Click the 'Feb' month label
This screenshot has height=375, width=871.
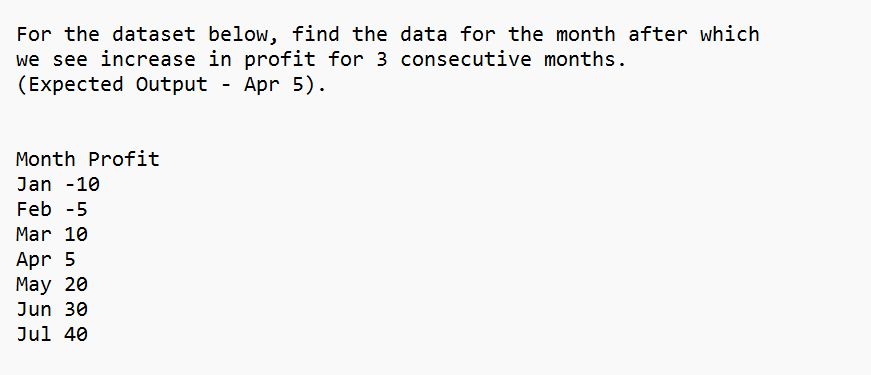[34, 209]
